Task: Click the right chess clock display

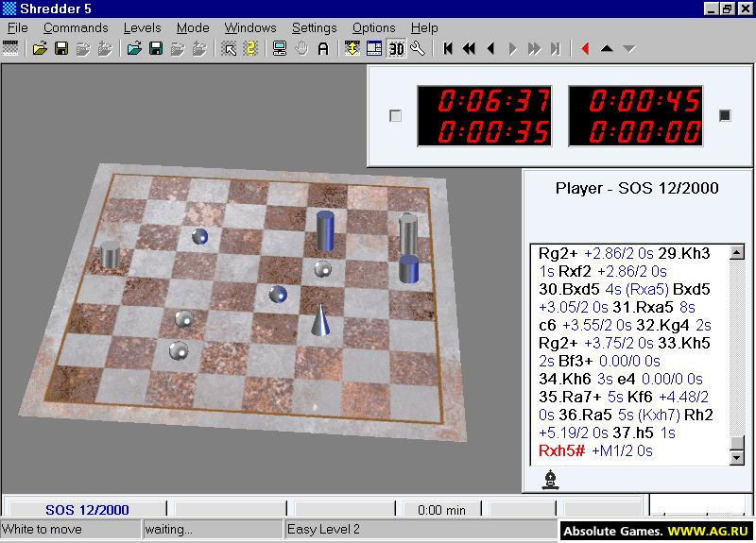Action: coord(635,116)
